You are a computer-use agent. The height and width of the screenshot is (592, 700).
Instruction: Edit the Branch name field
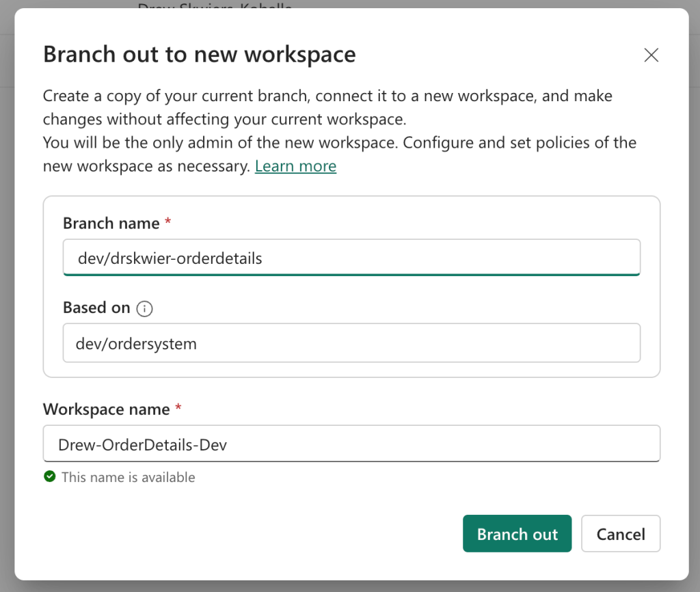(352, 258)
